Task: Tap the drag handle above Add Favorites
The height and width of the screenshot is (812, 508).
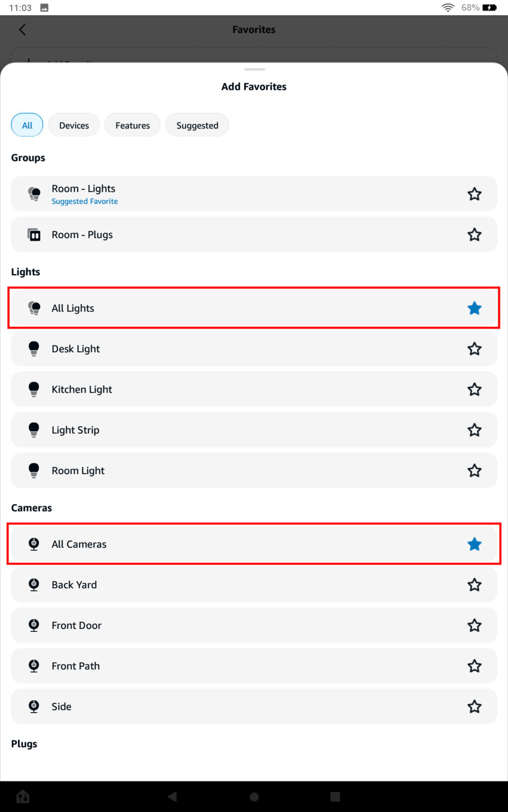Action: click(x=253, y=69)
